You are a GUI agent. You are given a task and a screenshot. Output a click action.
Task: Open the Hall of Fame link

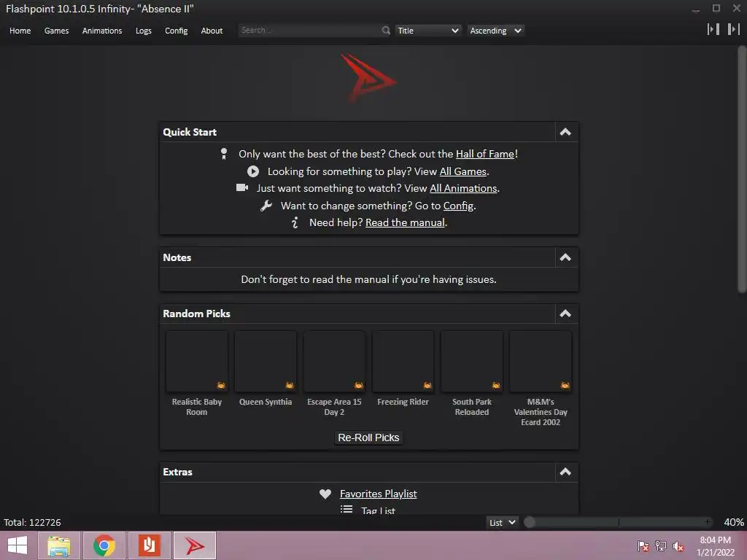pyautogui.click(x=485, y=154)
